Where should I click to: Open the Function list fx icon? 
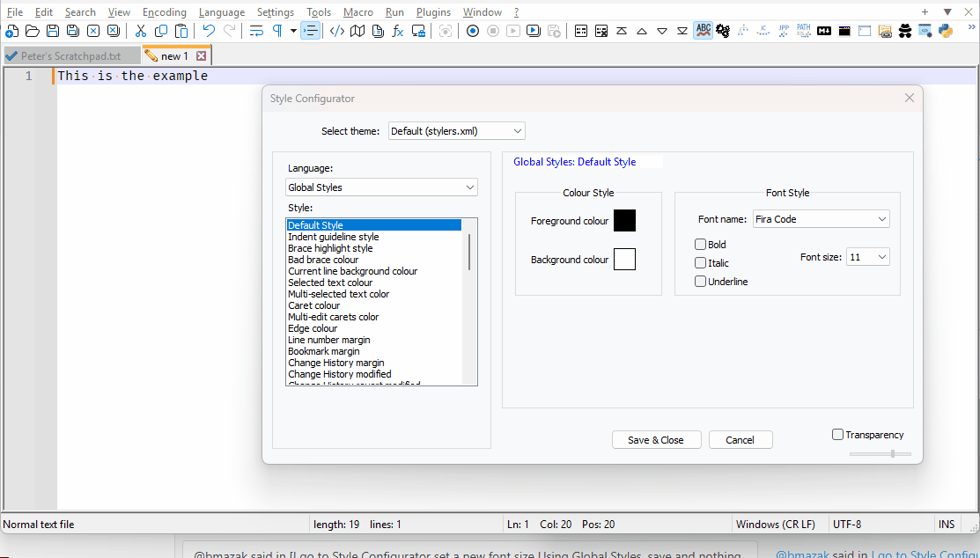[397, 31]
